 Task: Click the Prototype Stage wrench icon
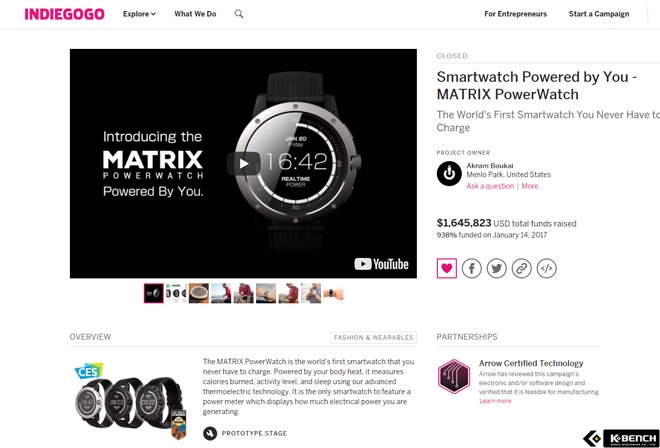(x=210, y=433)
